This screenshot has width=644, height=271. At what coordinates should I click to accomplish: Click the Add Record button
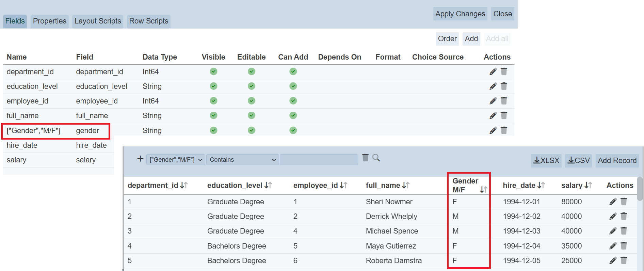tap(617, 161)
